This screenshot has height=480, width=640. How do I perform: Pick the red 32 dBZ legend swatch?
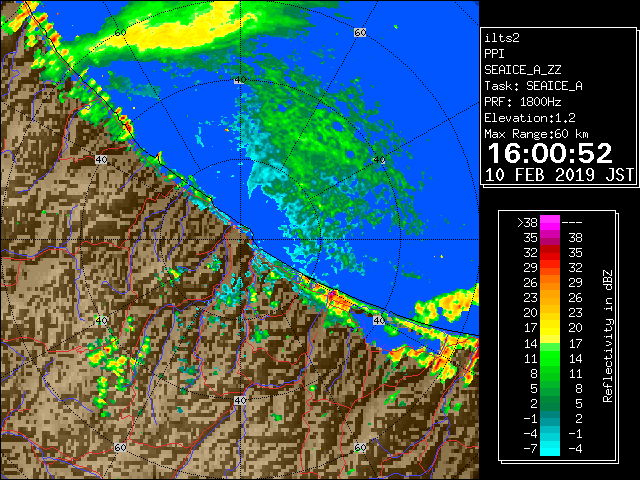pos(550,253)
